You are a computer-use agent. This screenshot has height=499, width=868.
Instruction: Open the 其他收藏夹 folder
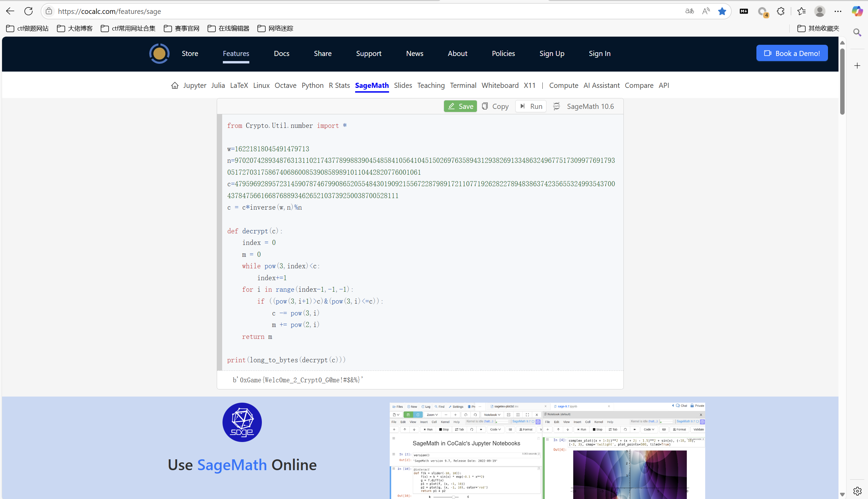(818, 28)
